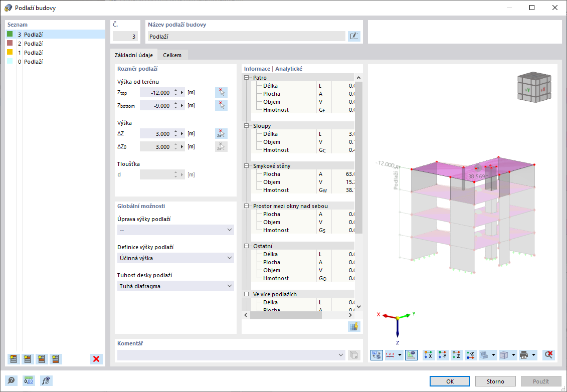Click new-story icon with orange second row

(x=28, y=359)
